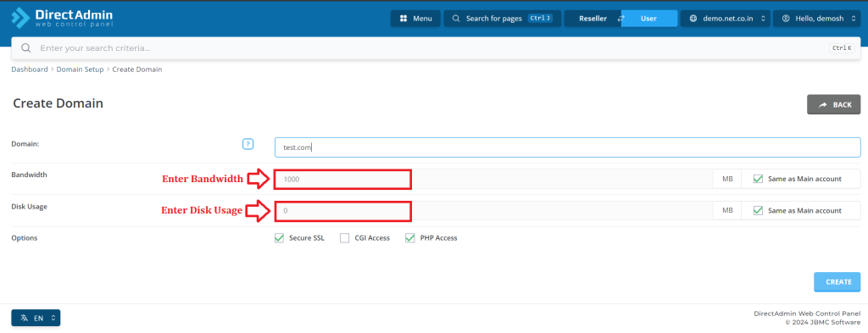Go to Domain Setup breadcrumb
This screenshot has width=868, height=333.
(x=80, y=69)
